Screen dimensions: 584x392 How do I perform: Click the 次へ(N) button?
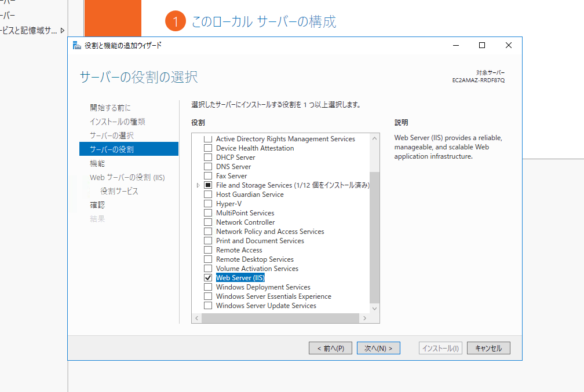[378, 348]
